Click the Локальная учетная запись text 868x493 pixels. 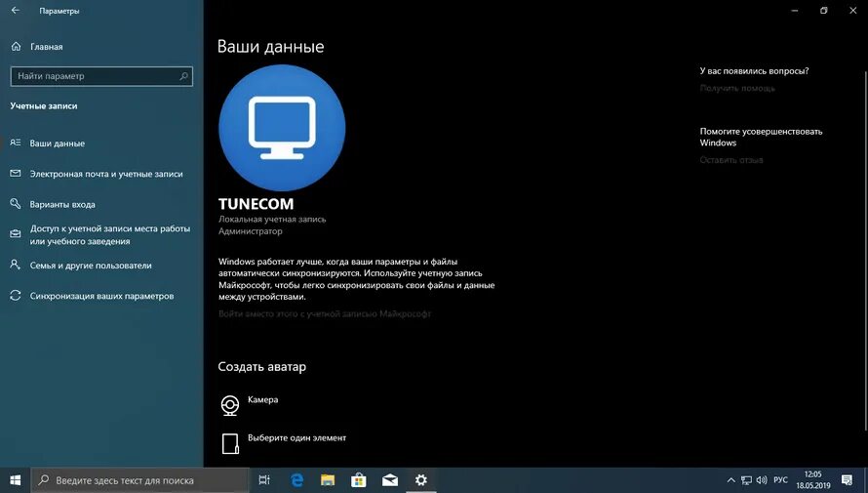[x=272, y=220]
